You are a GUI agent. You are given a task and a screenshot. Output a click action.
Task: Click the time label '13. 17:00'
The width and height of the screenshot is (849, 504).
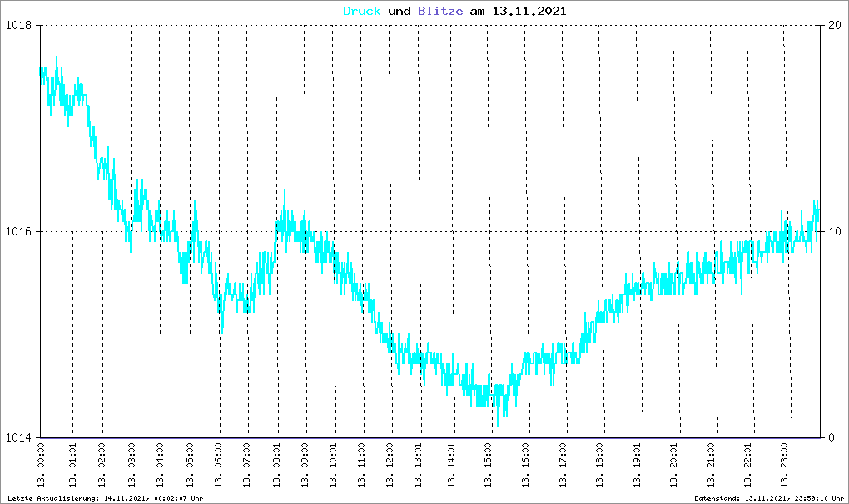(x=564, y=465)
